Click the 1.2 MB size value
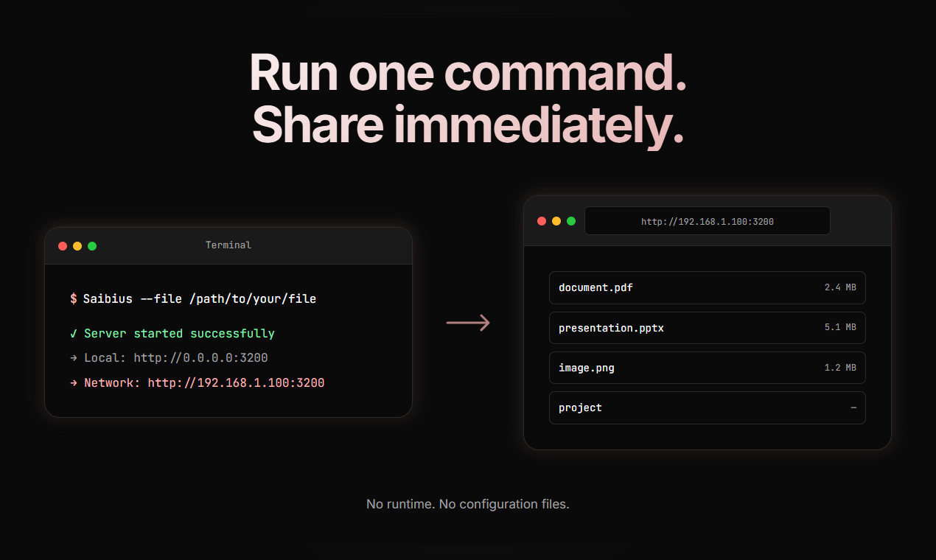Screen dimensions: 936x560 840,368
